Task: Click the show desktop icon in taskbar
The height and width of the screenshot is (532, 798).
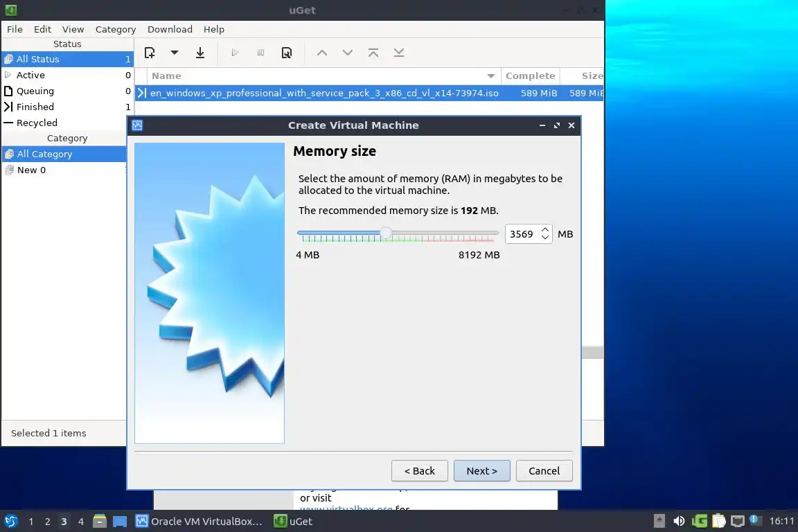Action: pyautogui.click(x=120, y=522)
